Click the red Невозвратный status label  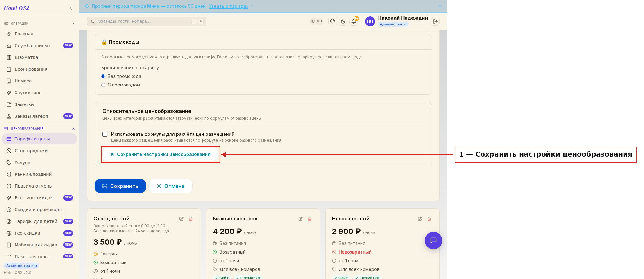(355, 252)
